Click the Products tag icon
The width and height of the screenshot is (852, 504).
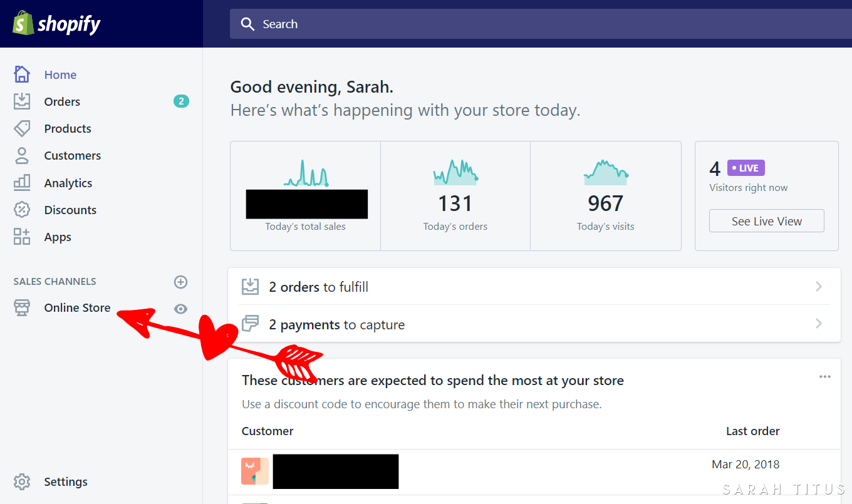[x=22, y=128]
